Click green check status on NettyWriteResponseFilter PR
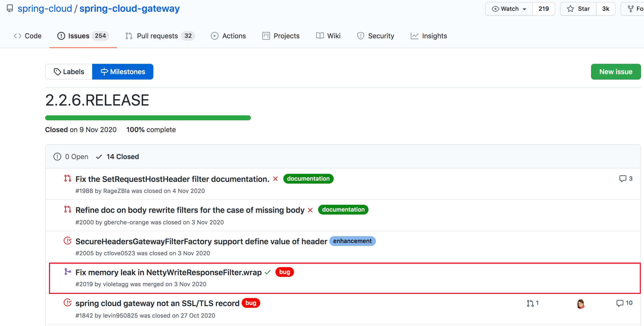 (x=268, y=272)
